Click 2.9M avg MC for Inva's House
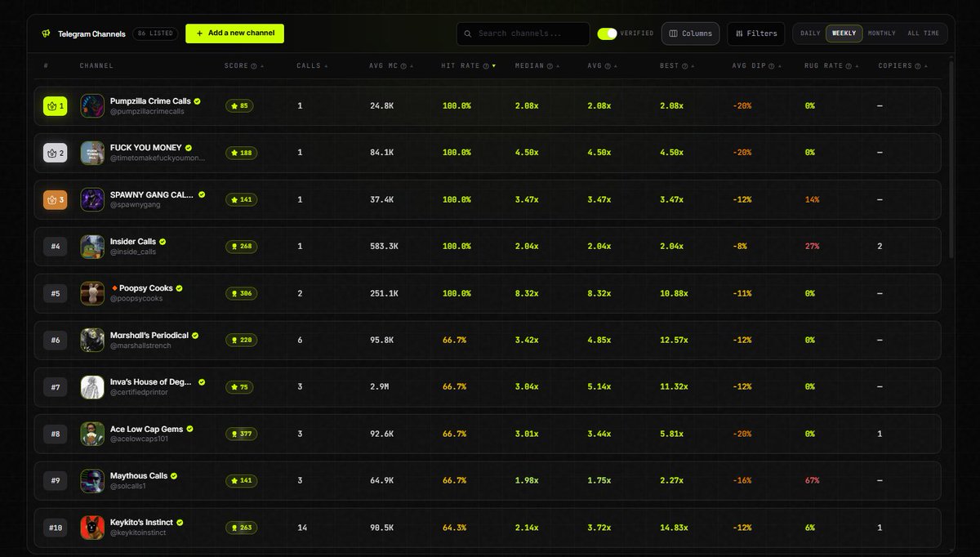 pyautogui.click(x=379, y=387)
